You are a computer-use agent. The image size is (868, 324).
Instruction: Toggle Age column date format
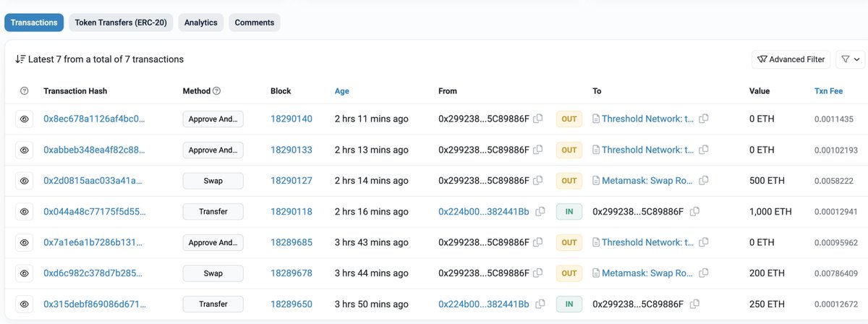(x=341, y=91)
